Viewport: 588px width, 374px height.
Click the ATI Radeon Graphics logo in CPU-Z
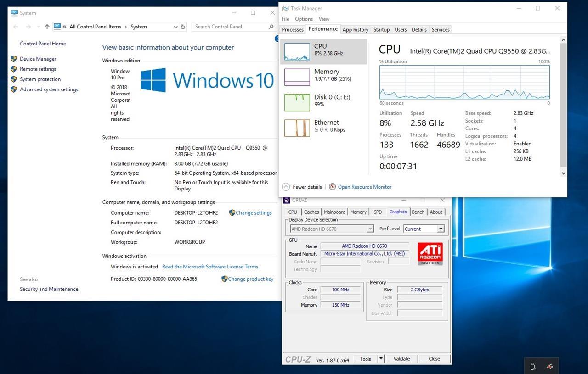tap(430, 254)
